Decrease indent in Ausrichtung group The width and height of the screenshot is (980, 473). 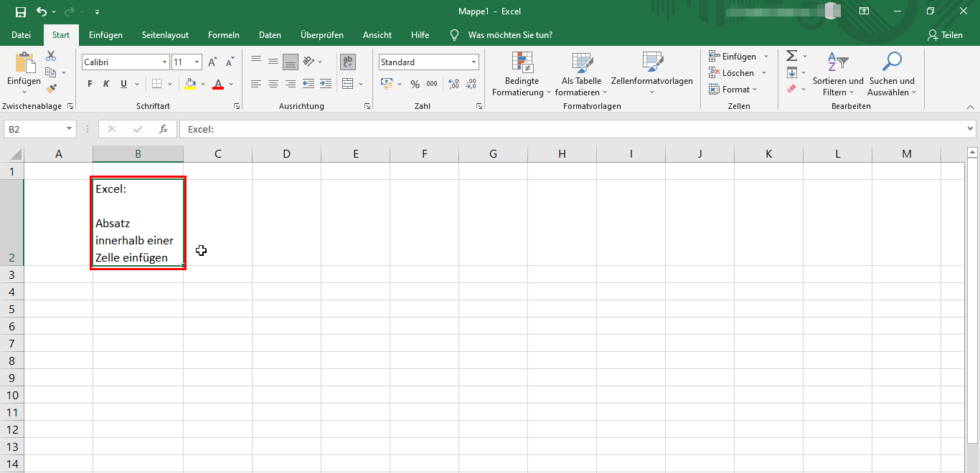(x=308, y=84)
